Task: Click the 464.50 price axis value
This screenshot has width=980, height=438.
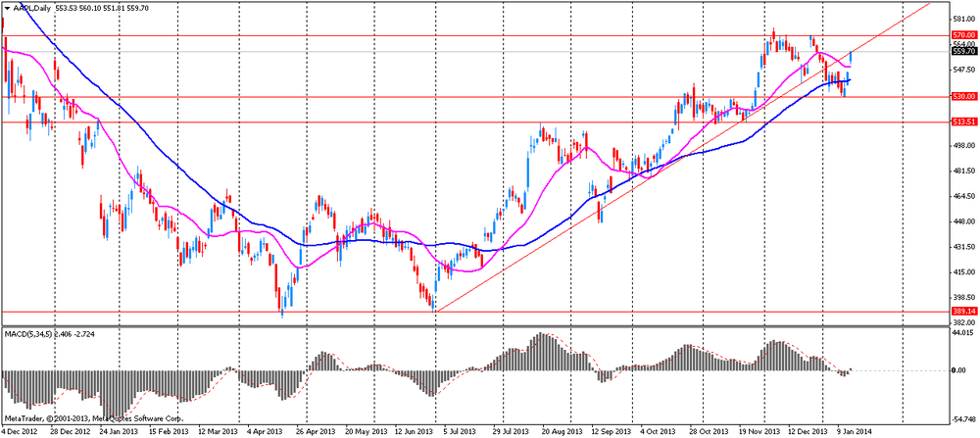Action: tap(963, 196)
